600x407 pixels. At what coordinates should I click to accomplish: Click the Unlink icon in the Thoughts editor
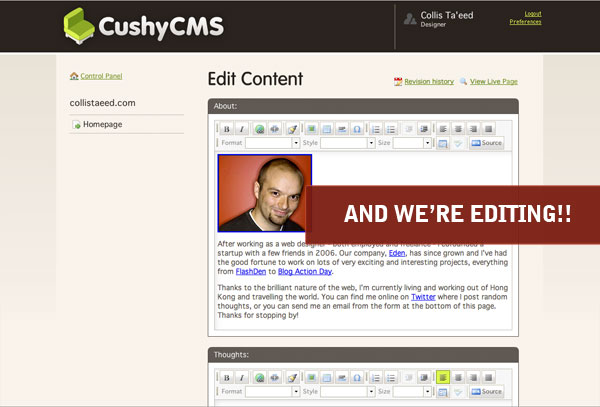[x=274, y=378]
